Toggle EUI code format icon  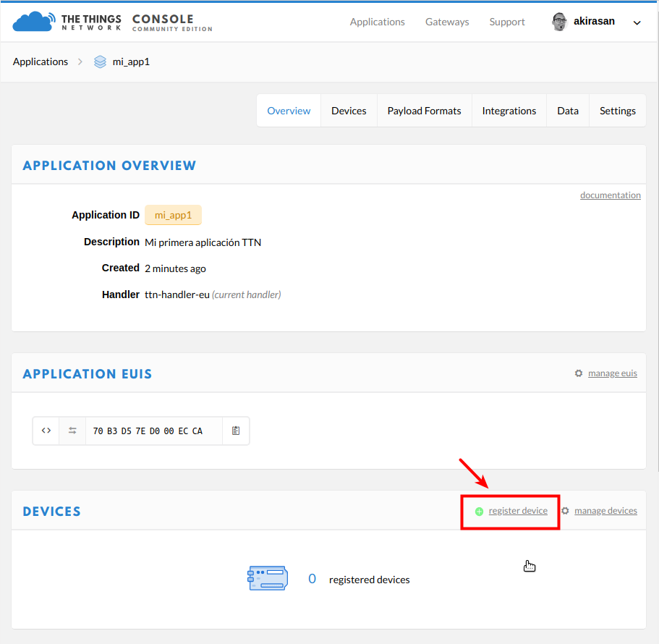click(46, 431)
